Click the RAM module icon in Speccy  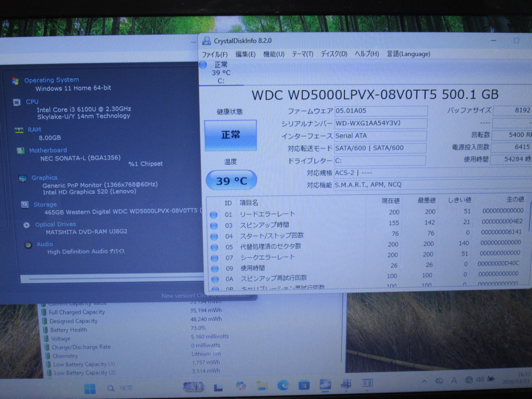coord(19,130)
